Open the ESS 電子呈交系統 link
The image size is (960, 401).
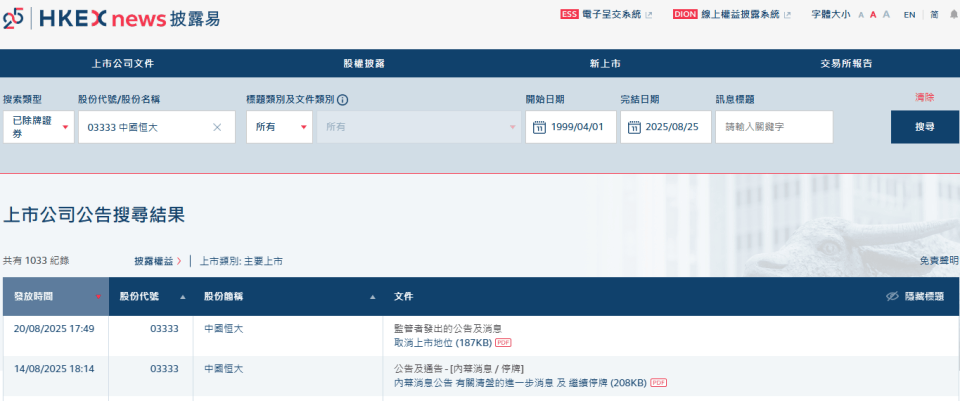pyautogui.click(x=606, y=15)
